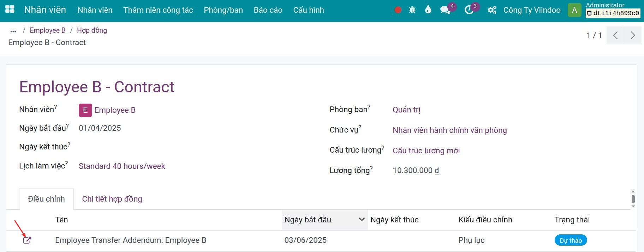
Task: Open Standard 40 hours/week schedule link
Action: (x=122, y=166)
